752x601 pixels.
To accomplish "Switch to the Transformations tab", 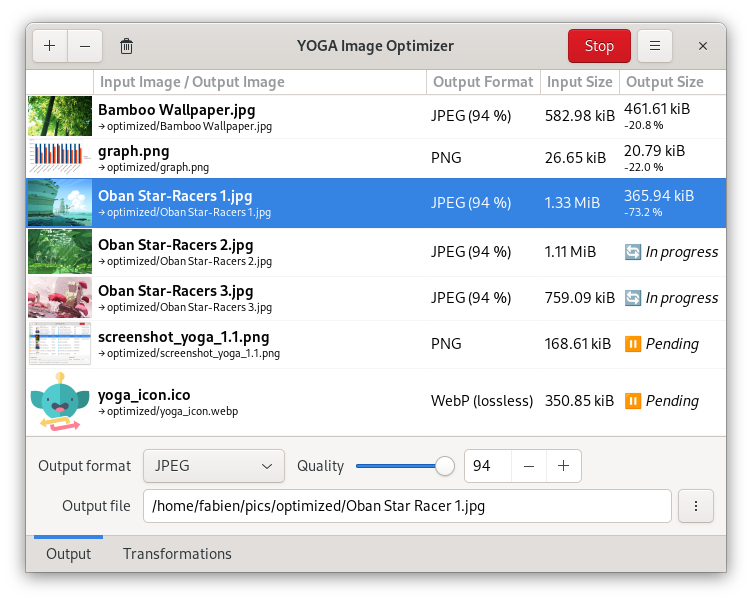I will tap(177, 554).
